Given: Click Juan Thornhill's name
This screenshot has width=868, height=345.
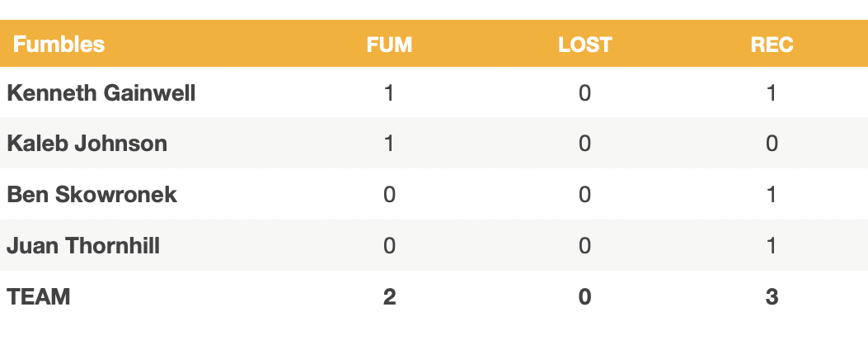Looking at the screenshot, I should (x=84, y=246).
